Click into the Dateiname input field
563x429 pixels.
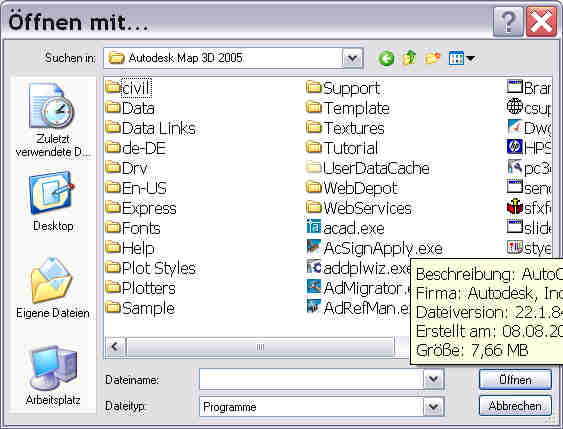[311, 379]
